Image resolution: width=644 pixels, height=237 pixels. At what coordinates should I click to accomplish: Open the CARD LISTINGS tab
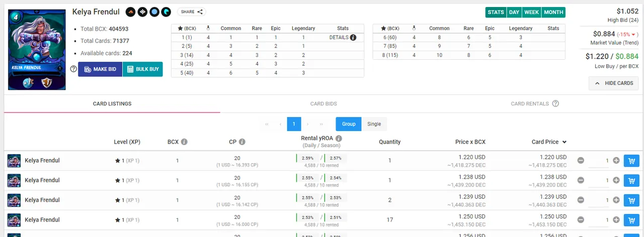112,103
